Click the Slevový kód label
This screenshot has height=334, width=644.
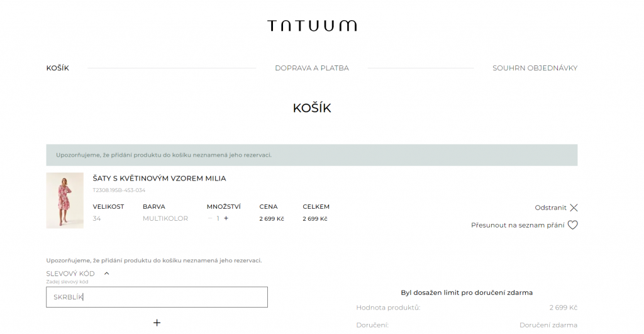(70, 274)
